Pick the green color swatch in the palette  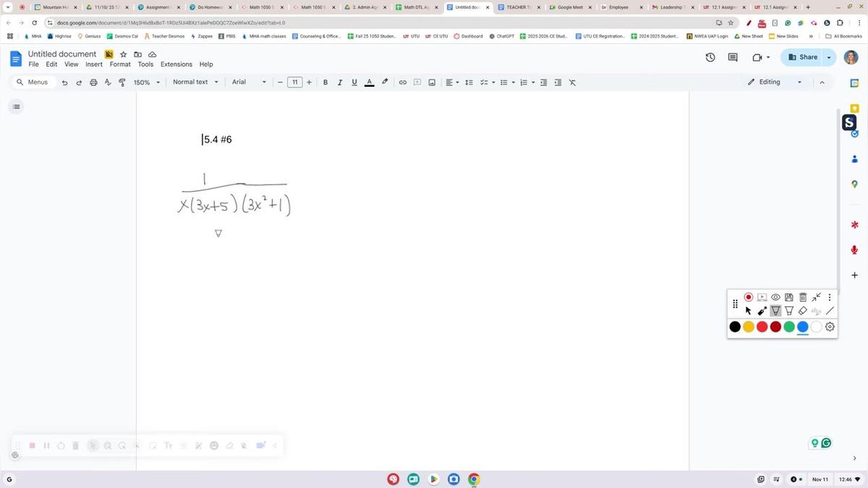(x=788, y=327)
